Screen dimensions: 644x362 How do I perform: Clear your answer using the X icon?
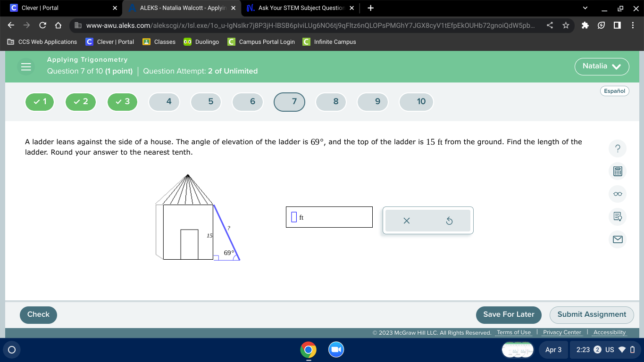(406, 220)
